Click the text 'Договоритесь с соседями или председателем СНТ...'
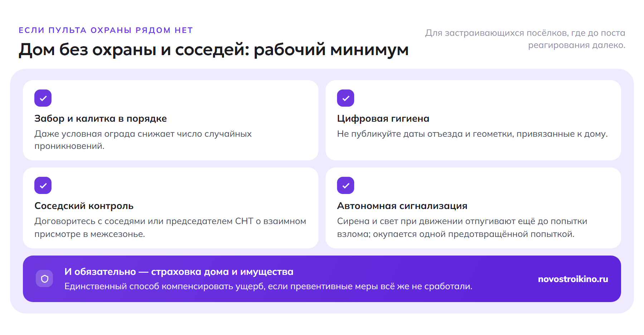644x335 pixels. pos(170,228)
